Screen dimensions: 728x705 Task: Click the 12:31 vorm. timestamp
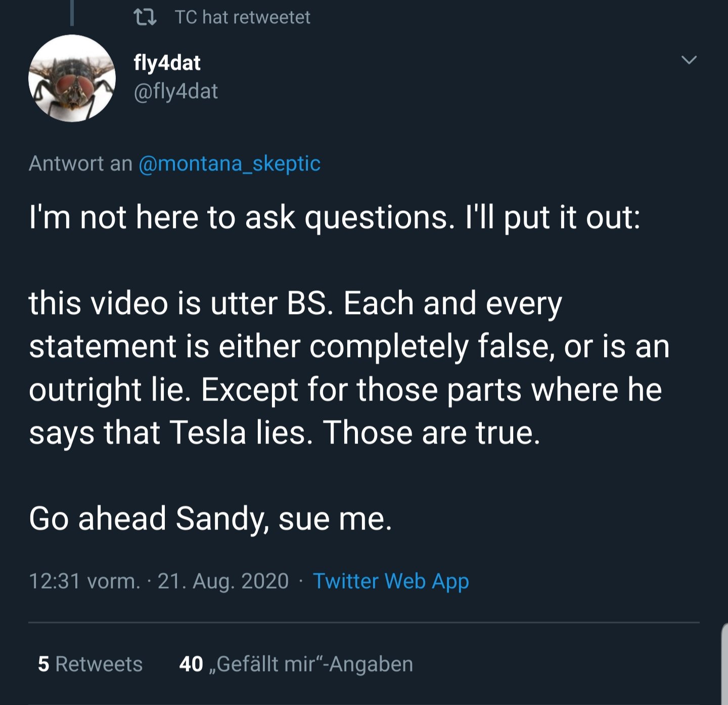(x=84, y=581)
